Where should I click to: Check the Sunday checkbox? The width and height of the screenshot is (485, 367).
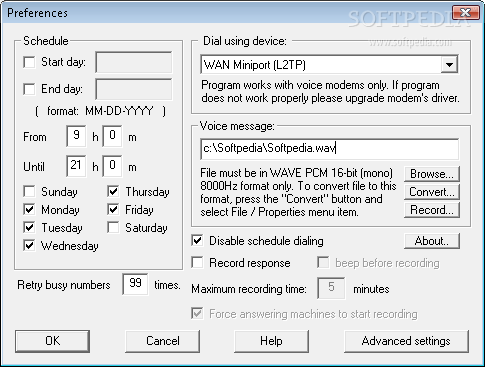tap(29, 192)
